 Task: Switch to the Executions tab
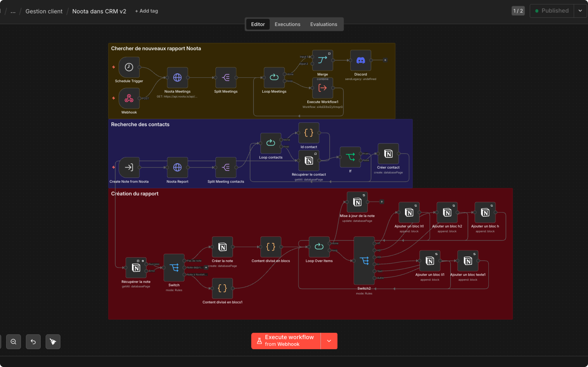coord(287,24)
